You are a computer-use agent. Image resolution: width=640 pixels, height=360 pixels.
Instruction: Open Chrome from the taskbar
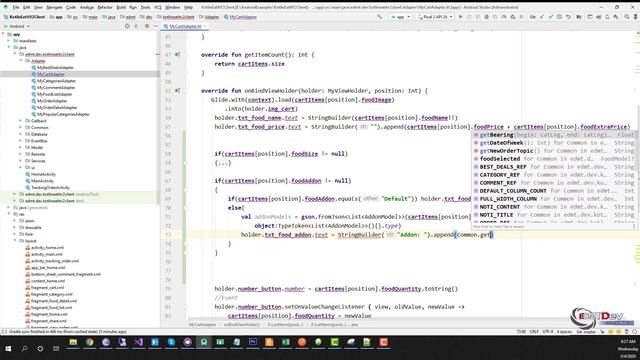(89, 342)
